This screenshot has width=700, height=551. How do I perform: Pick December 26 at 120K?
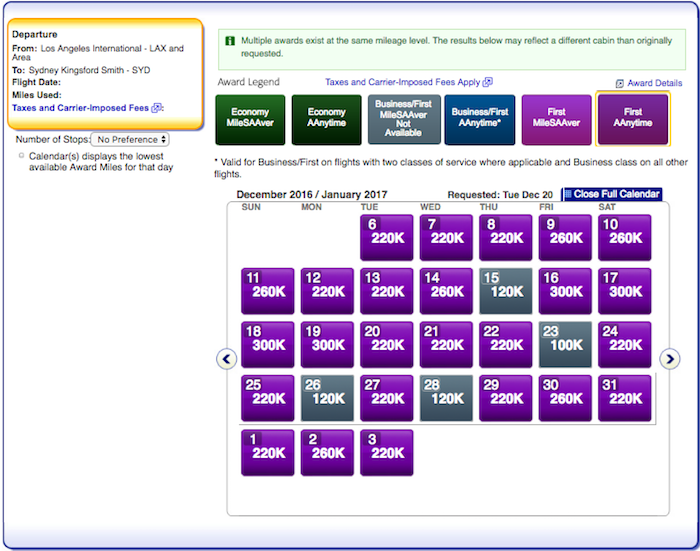tap(327, 398)
